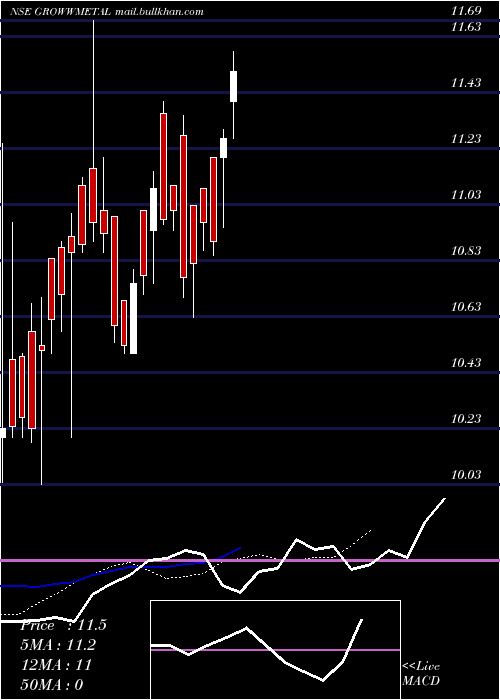This screenshot has height=700, width=500.
Task: Select the 11.63 price axis label
Action: (x=466, y=27)
